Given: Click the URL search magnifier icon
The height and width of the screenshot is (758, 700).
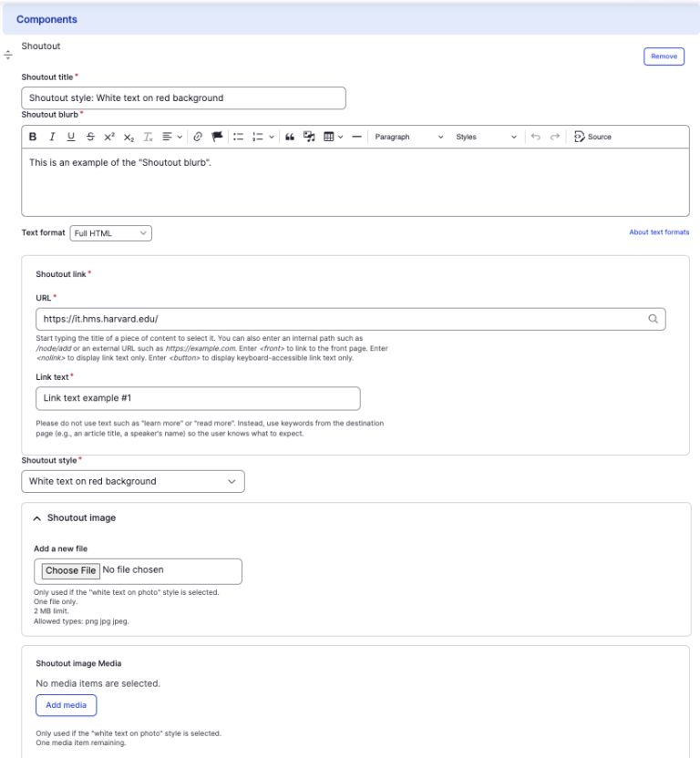Looking at the screenshot, I should (653, 319).
